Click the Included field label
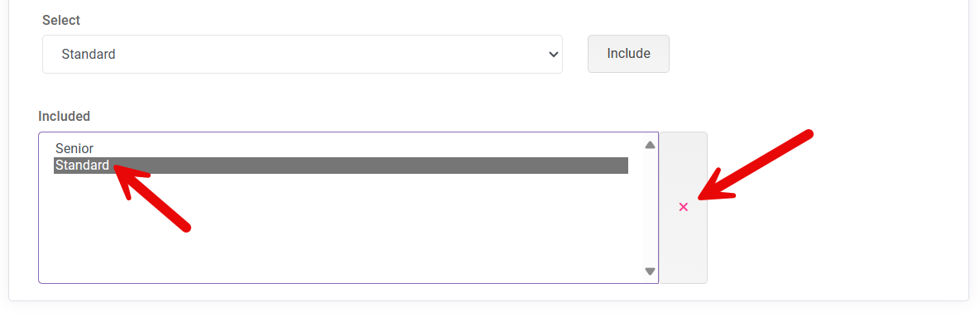Image resolution: width=980 pixels, height=317 pixels. 65,117
